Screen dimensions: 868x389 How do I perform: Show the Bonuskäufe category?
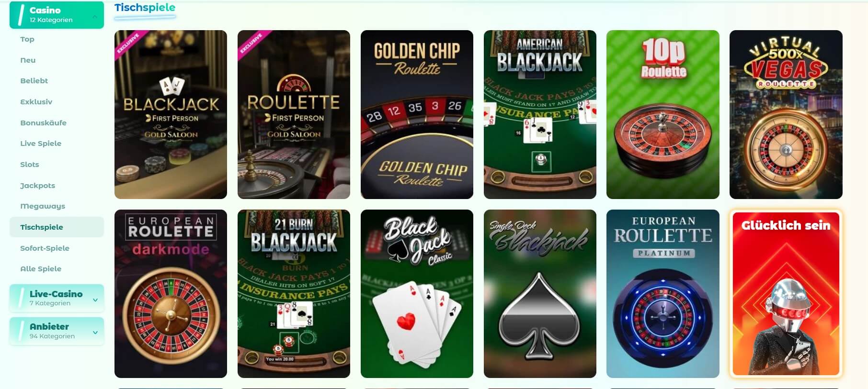pos(43,122)
